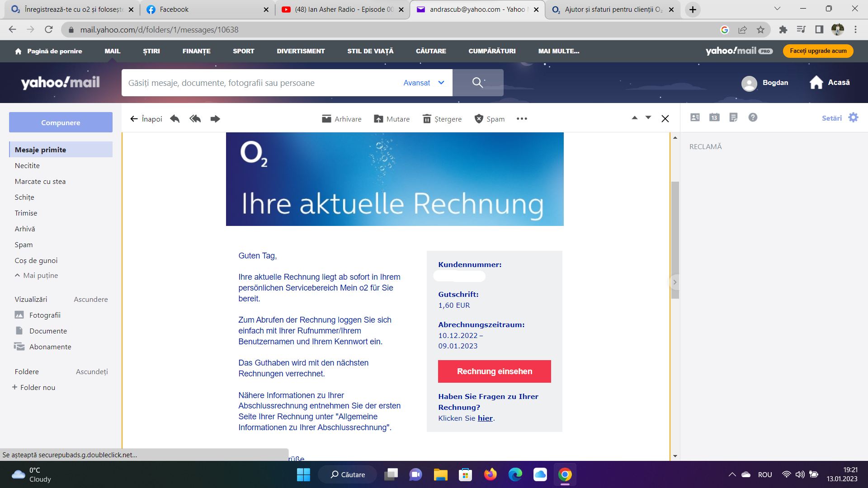
Task: Go to previous message with up arrow
Action: click(635, 118)
